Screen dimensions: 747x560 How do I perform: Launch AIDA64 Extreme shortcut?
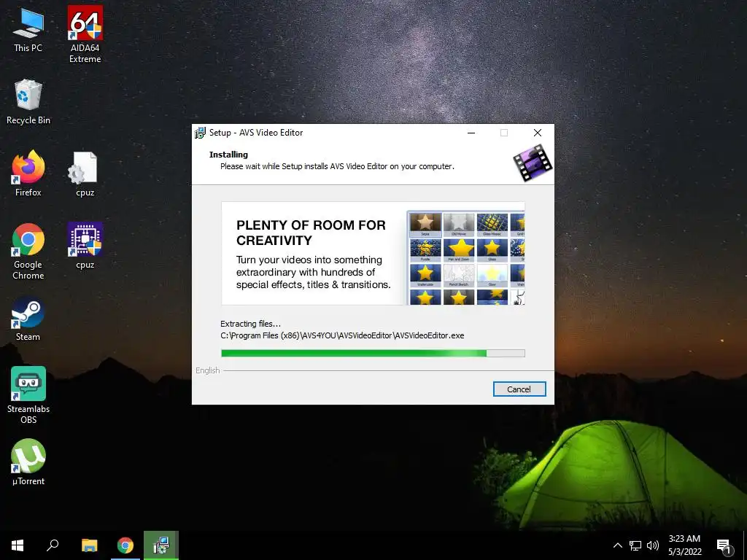coord(85,34)
